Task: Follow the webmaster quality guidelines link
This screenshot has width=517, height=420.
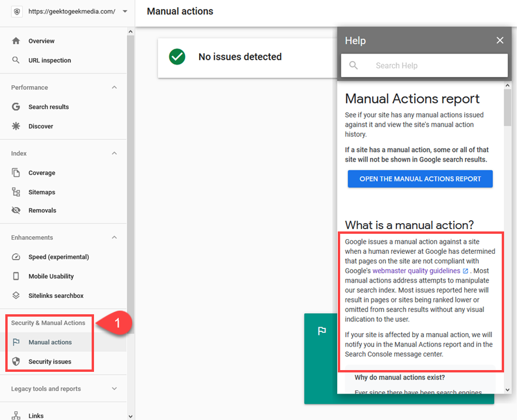Action: pos(416,271)
